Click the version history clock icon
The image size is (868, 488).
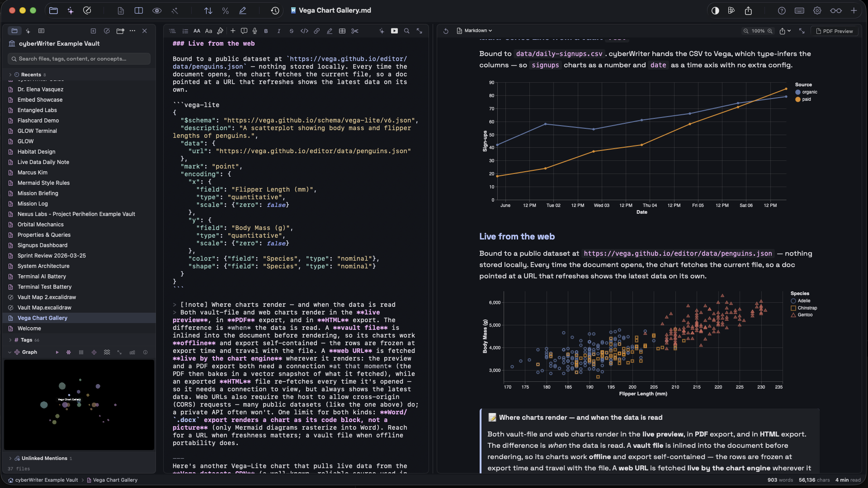coord(275,10)
